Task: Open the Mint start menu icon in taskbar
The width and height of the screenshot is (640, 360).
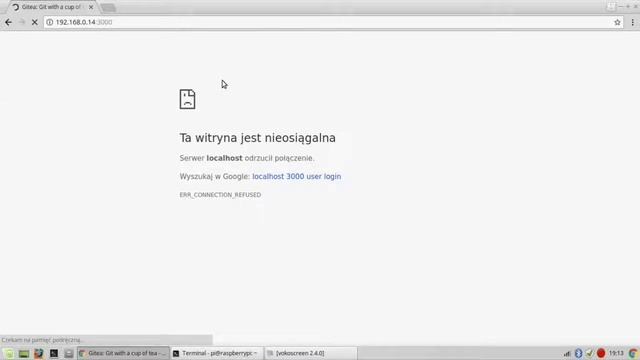Action: coord(9,353)
